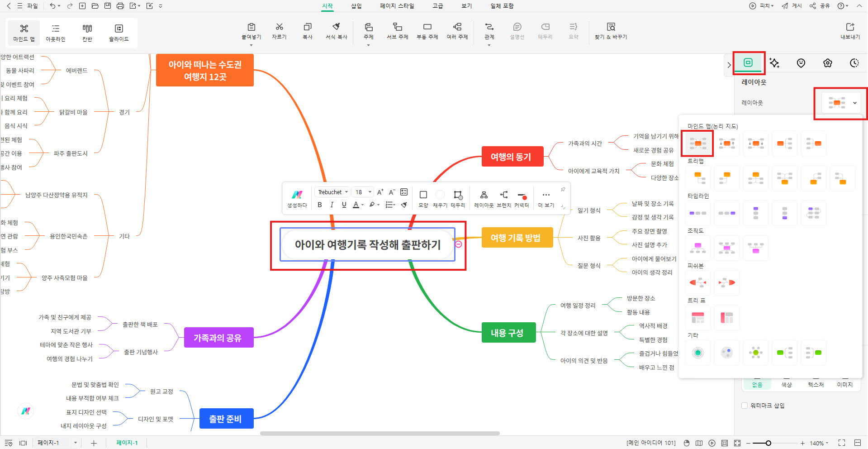This screenshot has height=449, width=868.
Task: Click the Shape (모양) icon in floating toolbar
Action: click(x=423, y=195)
